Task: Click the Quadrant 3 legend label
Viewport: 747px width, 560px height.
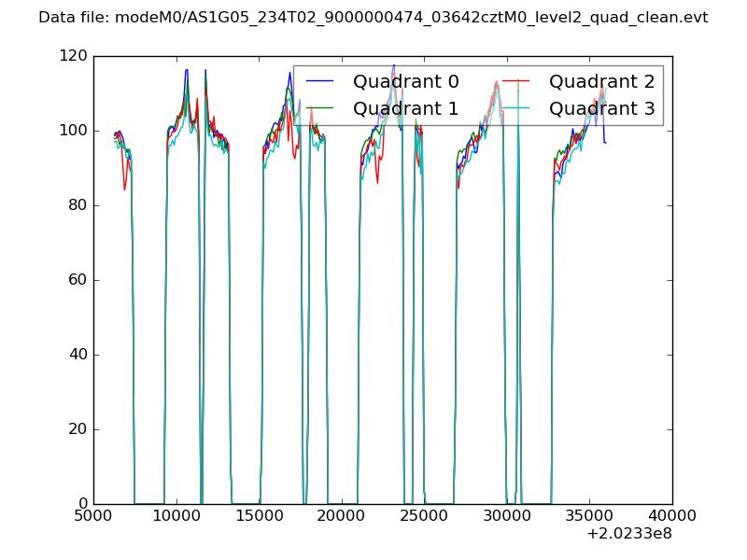Action: tap(601, 108)
